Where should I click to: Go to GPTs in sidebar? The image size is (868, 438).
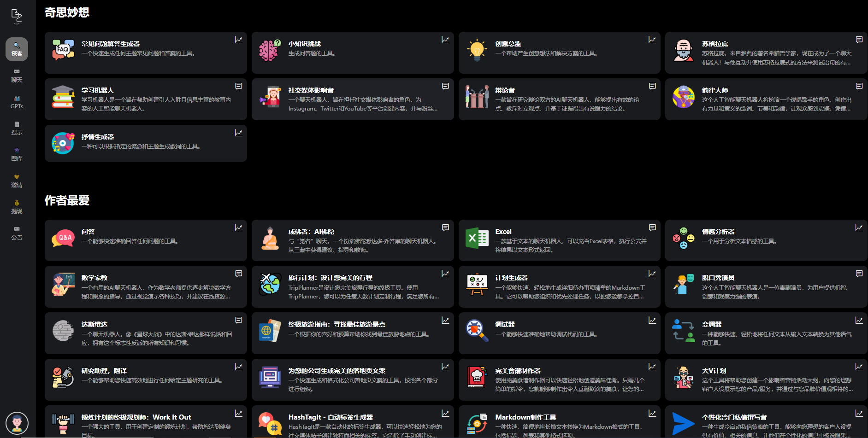click(x=17, y=102)
